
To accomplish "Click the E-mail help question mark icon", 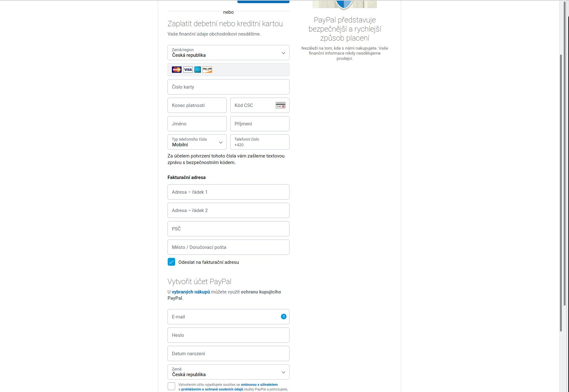I will click(x=284, y=317).
